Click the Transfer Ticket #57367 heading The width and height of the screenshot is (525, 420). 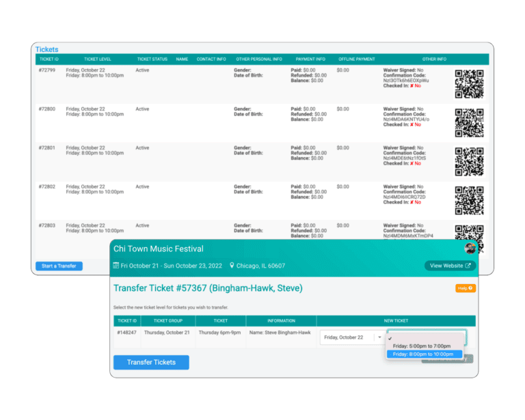point(208,288)
